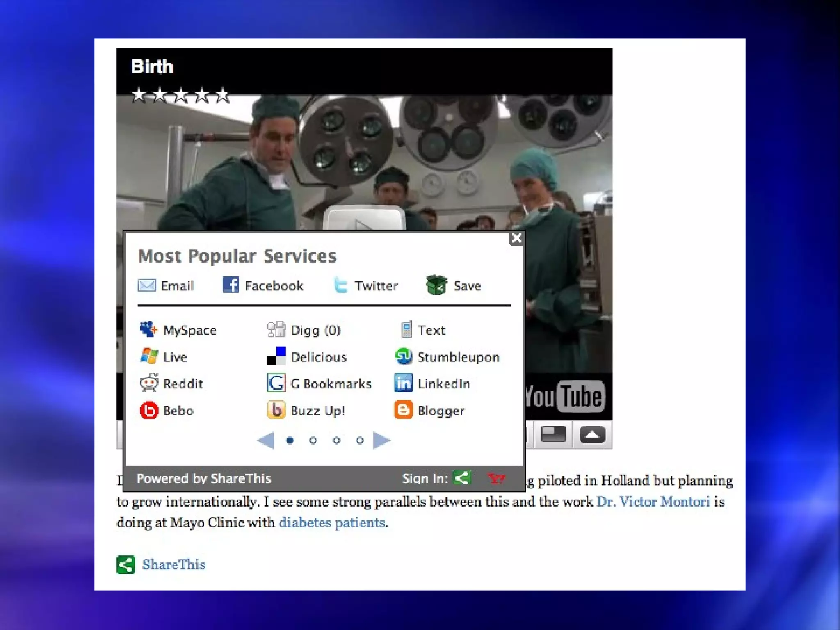Image resolution: width=840 pixels, height=630 pixels.
Task: Click the Stumbleupon icon
Action: click(404, 356)
